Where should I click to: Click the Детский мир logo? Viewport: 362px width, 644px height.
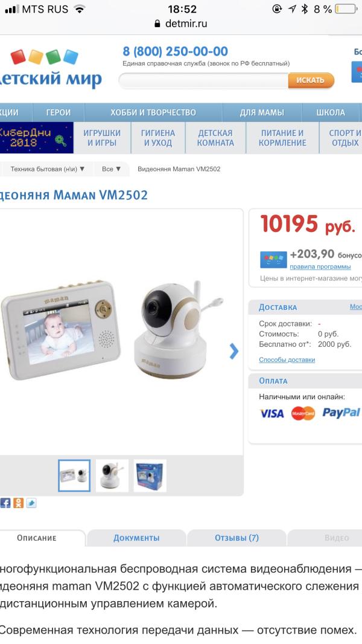50,68
